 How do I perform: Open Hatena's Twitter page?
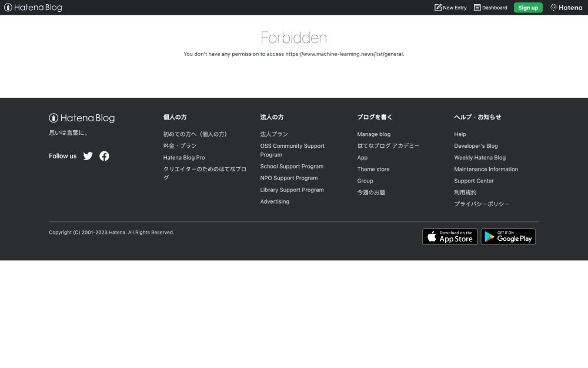(88, 156)
